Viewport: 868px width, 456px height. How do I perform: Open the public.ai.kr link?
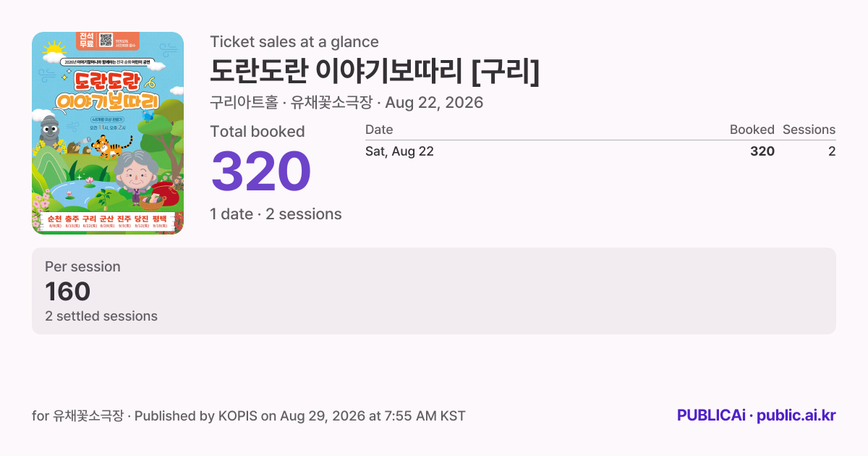pos(796,415)
